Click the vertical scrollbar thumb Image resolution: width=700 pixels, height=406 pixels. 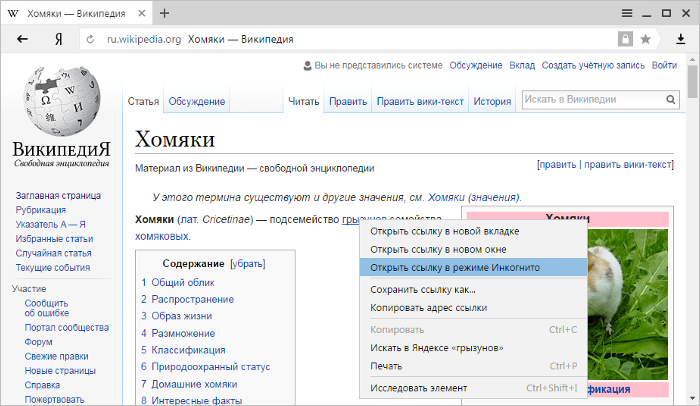tap(692, 81)
